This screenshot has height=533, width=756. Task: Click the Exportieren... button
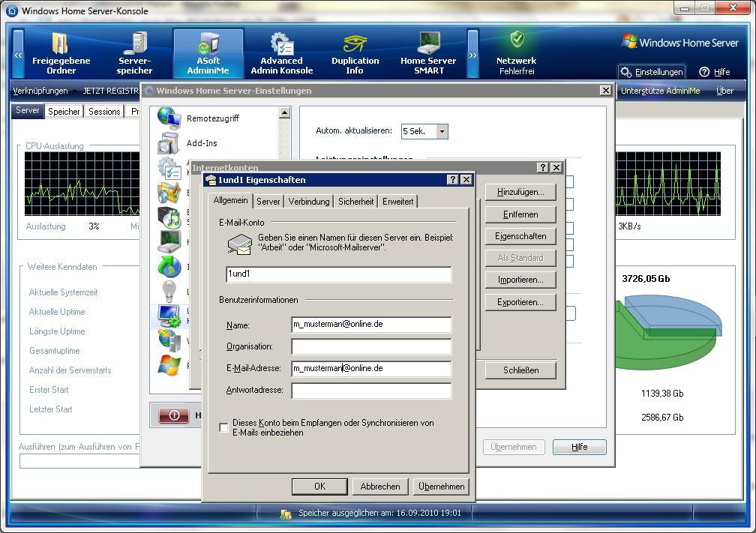click(520, 302)
